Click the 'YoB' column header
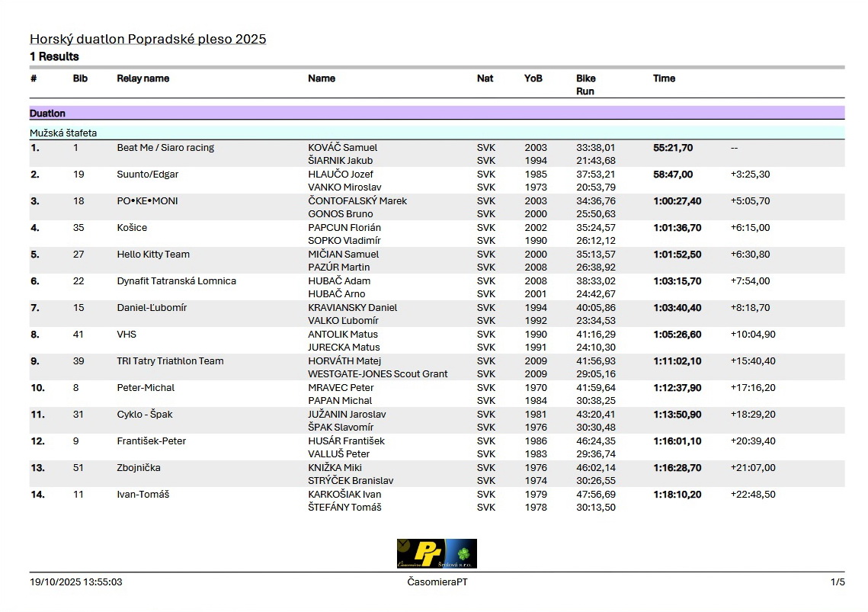868x612 pixels. coord(533,79)
